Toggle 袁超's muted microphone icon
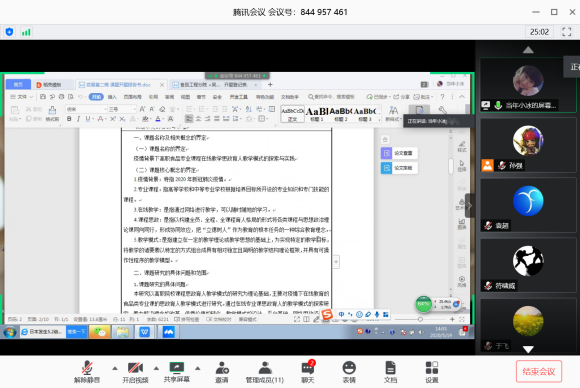Image resolution: width=580 pixels, height=388 pixels. [488, 225]
